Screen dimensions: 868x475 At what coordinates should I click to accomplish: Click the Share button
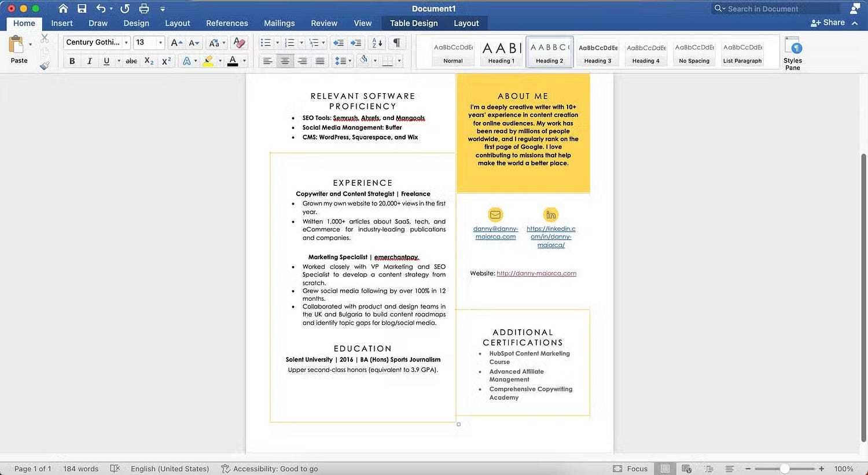827,23
